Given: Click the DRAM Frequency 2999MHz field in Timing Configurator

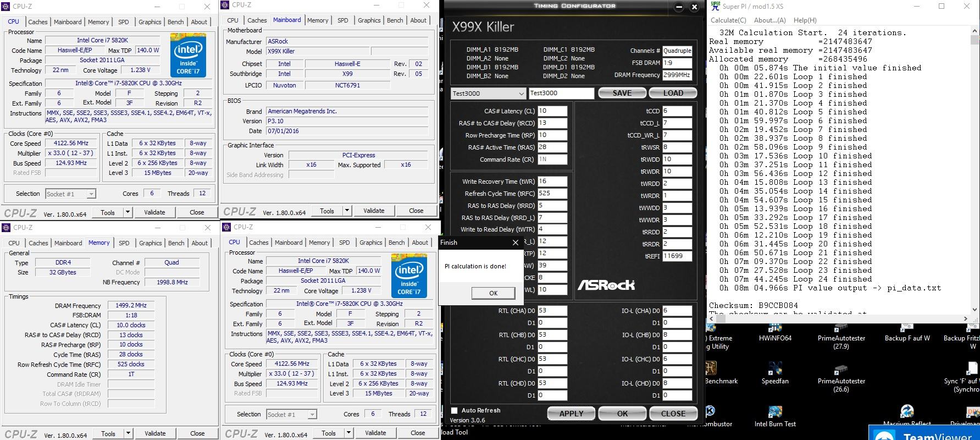Looking at the screenshot, I should (x=677, y=75).
